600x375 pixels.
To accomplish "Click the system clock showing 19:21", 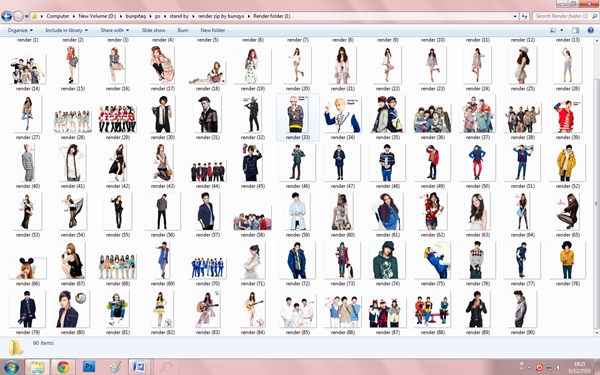I will tap(580, 367).
